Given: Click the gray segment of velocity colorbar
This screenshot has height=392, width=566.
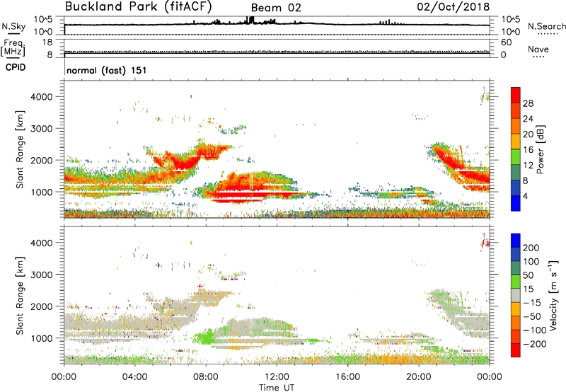Looking at the screenshot, I should (x=516, y=296).
